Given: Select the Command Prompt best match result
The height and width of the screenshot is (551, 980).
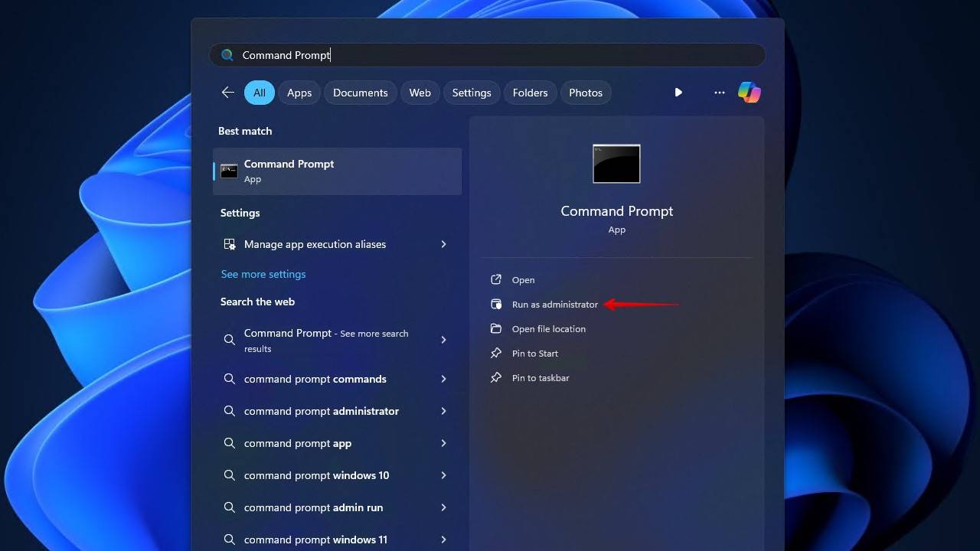Looking at the screenshot, I should click(337, 171).
